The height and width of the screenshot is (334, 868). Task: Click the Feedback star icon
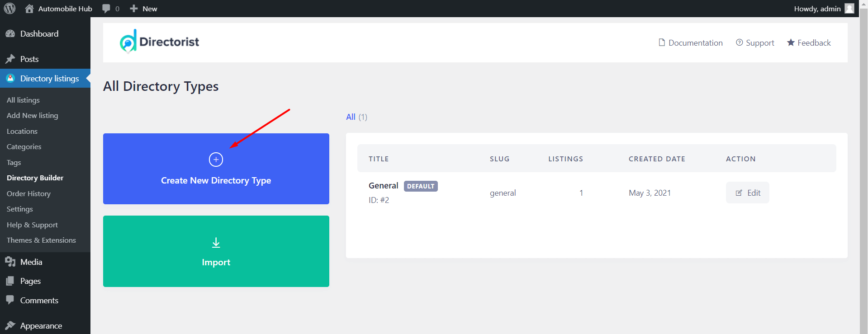(791, 42)
